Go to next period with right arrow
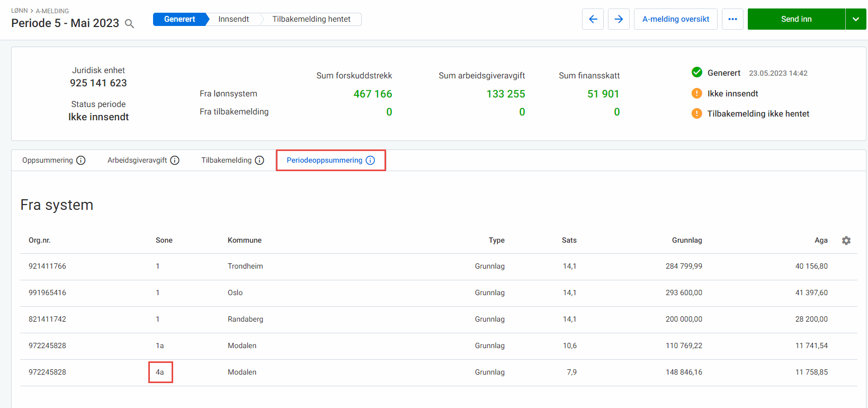Image resolution: width=868 pixels, height=408 pixels. coord(619,19)
